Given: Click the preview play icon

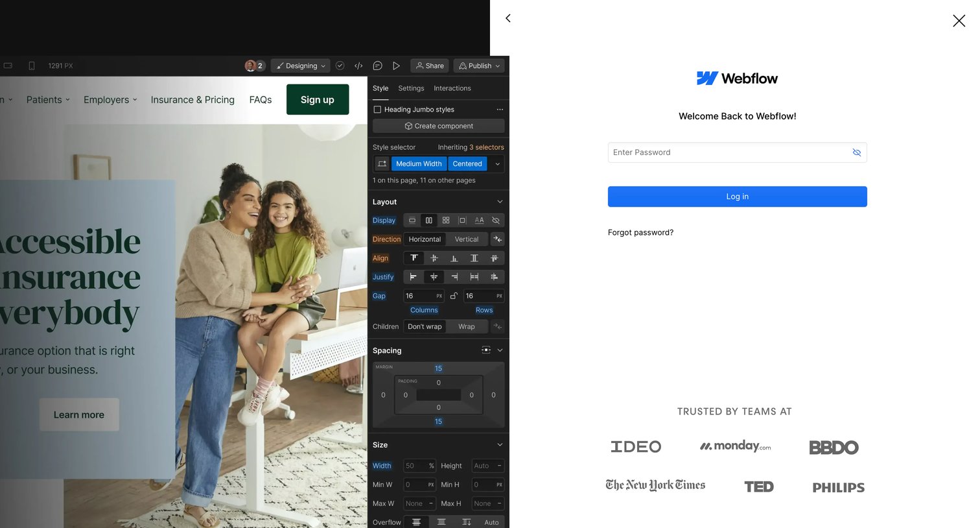Looking at the screenshot, I should [x=396, y=66].
